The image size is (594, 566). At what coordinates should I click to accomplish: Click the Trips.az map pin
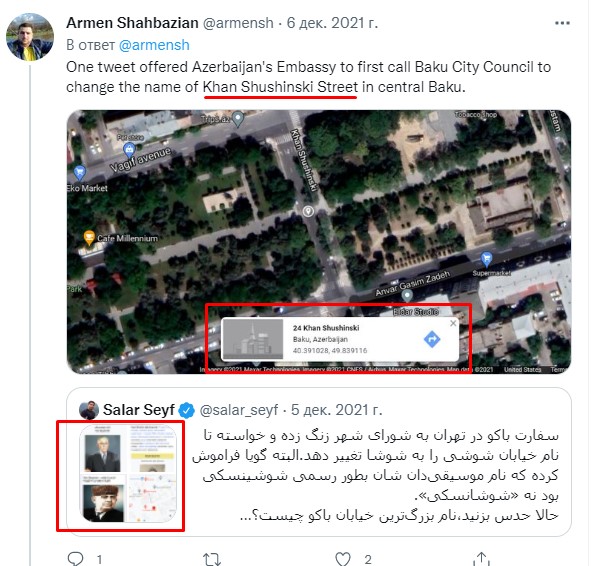click(238, 119)
